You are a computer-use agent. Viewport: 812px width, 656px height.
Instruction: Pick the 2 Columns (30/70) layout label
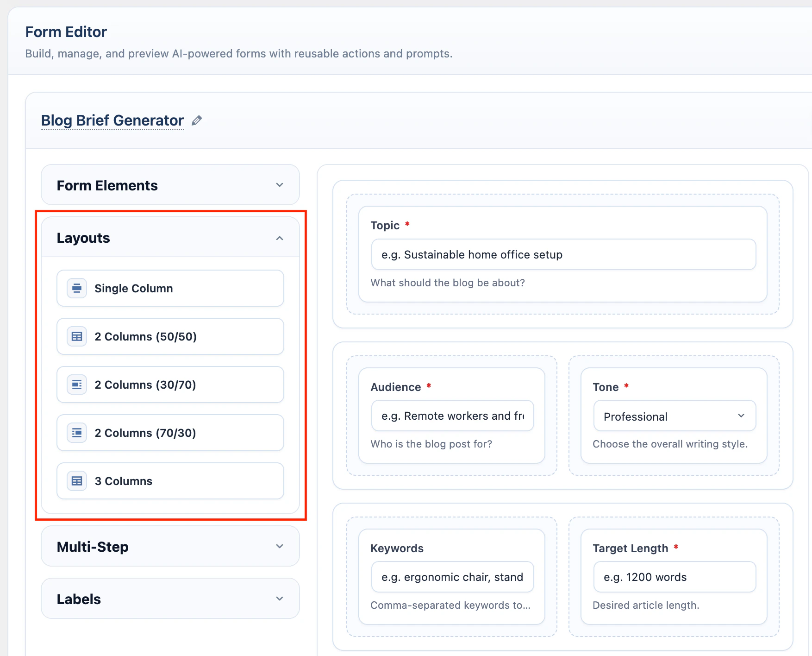[145, 385]
